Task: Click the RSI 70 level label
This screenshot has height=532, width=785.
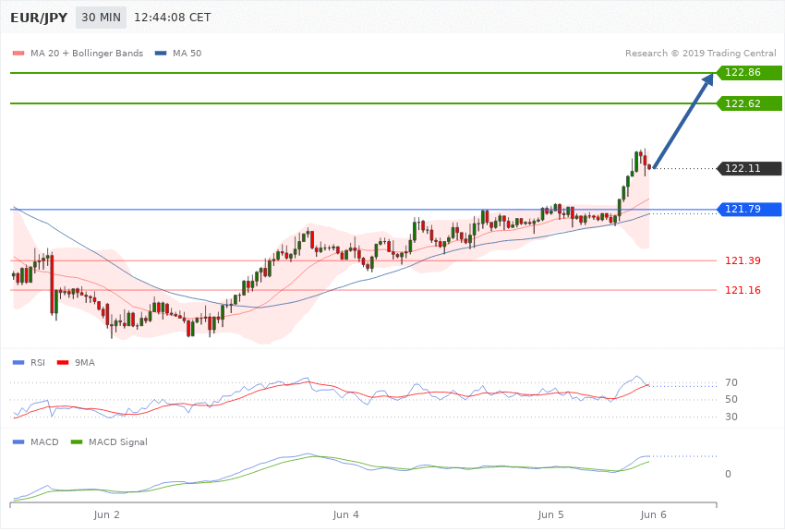Action: [731, 383]
